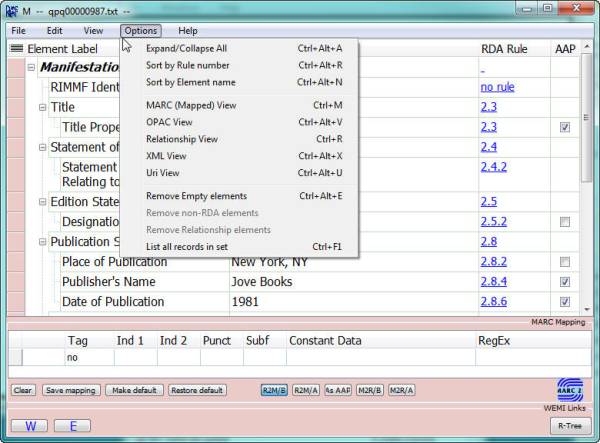The image size is (600, 443).
Task: Click the vertical scrollbar thumb in element list
Action: 586,118
